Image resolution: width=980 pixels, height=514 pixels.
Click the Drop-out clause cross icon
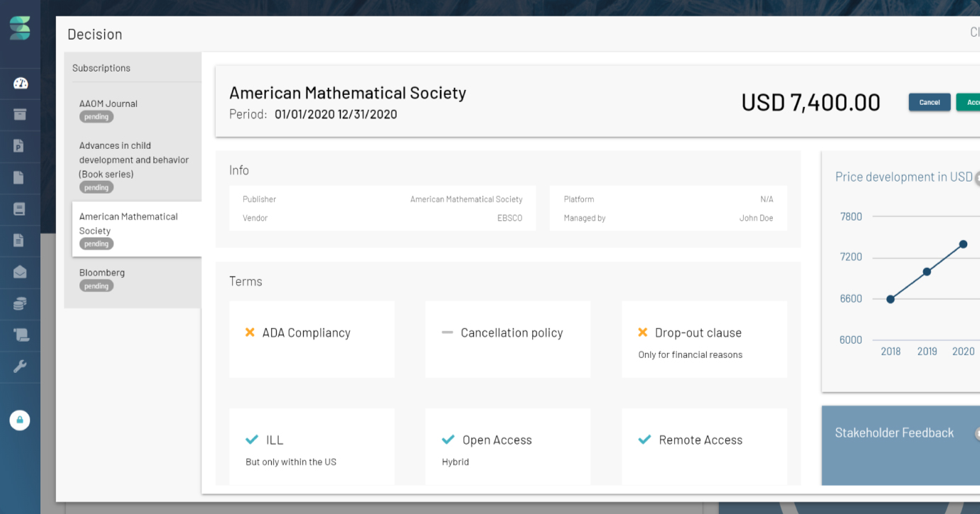click(643, 332)
